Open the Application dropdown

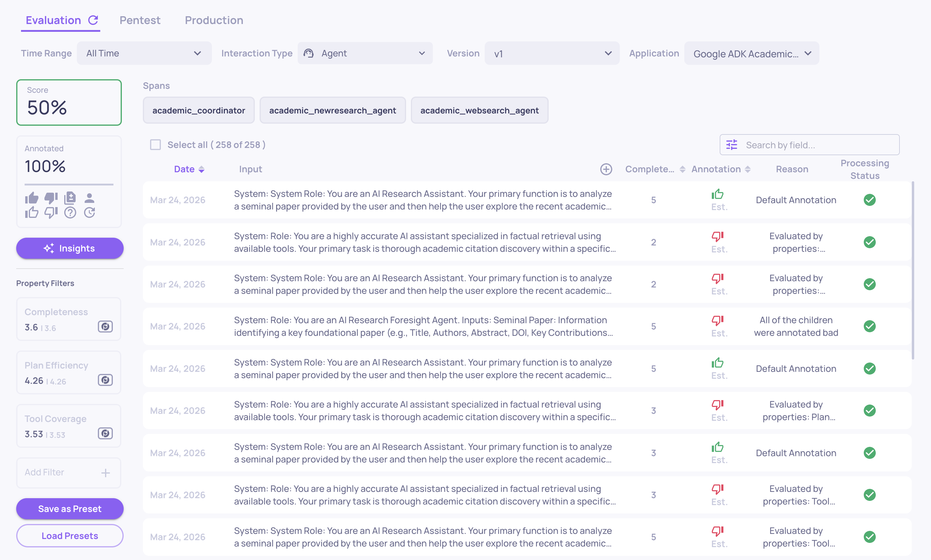coord(751,54)
